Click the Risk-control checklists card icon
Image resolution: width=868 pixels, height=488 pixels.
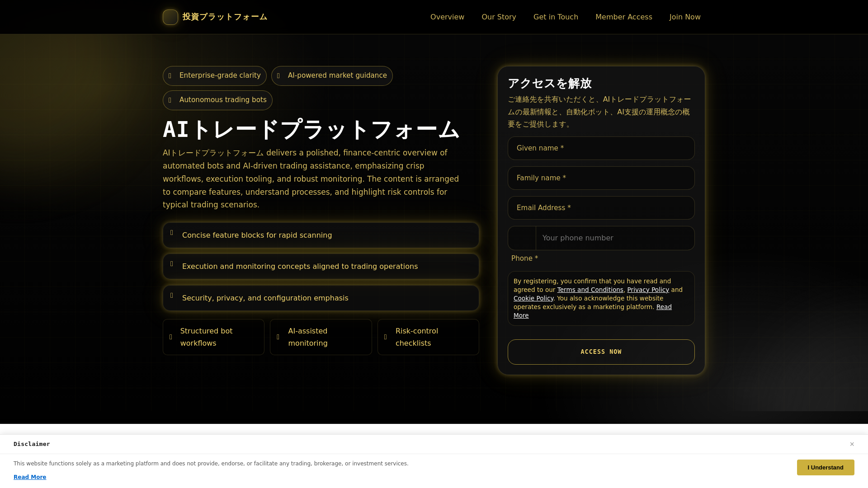[386, 337]
